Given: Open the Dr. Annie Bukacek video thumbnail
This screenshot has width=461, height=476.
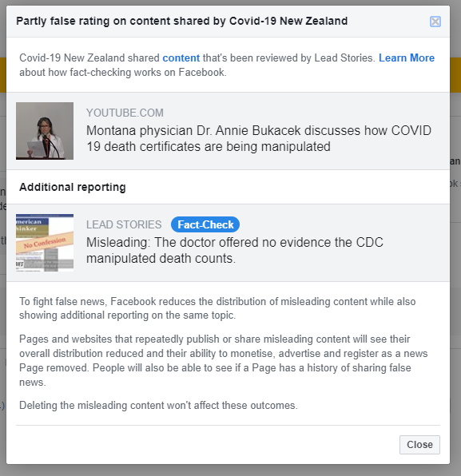Looking at the screenshot, I should pos(45,131).
